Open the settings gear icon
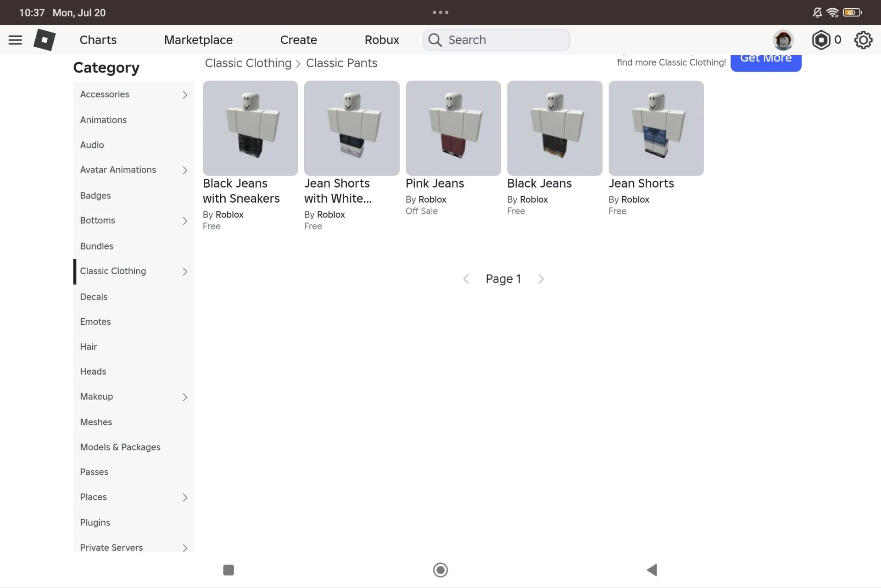 (x=863, y=40)
